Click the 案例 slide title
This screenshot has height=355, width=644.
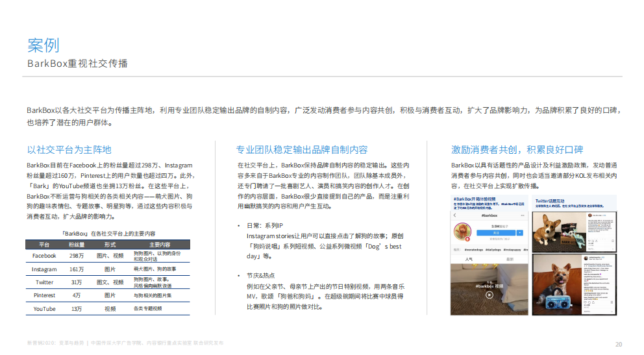click(43, 45)
